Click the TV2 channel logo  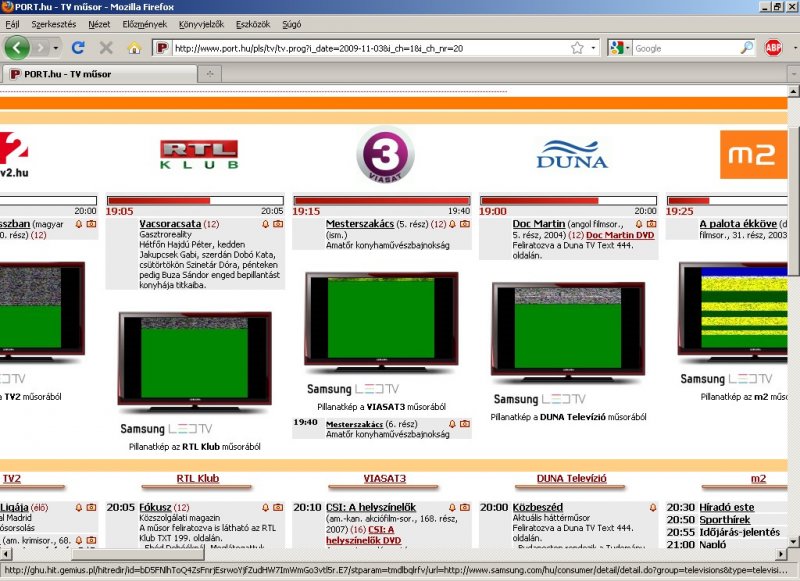click(14, 155)
